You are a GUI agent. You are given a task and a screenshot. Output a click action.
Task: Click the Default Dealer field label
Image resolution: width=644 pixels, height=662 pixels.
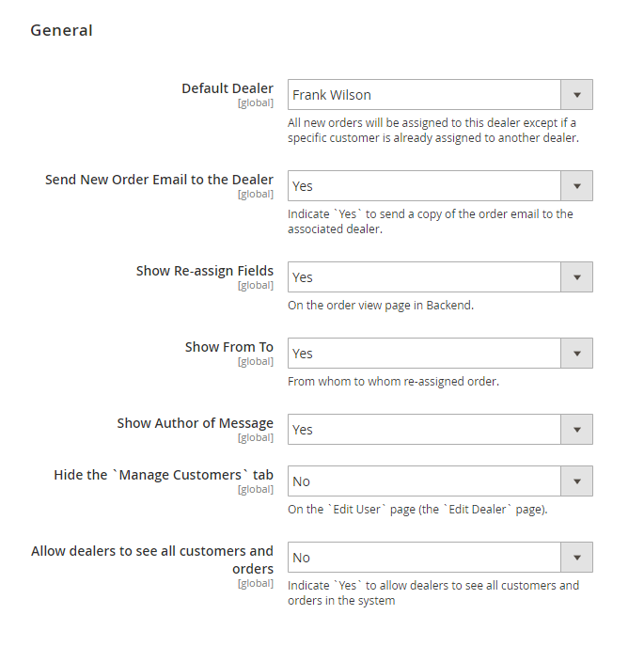pyautogui.click(x=227, y=88)
